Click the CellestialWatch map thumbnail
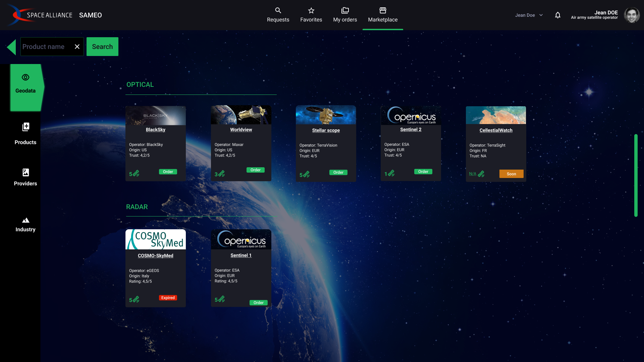 (x=496, y=115)
